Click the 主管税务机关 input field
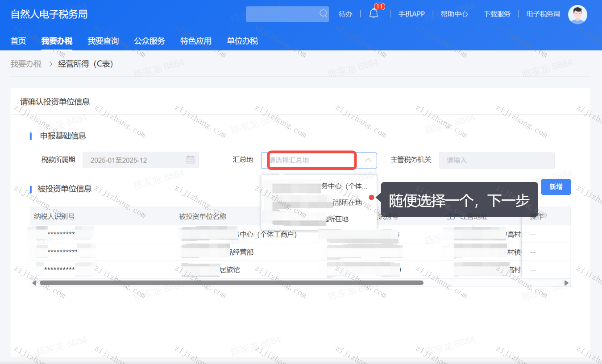This screenshot has width=602, height=364. coord(496,160)
